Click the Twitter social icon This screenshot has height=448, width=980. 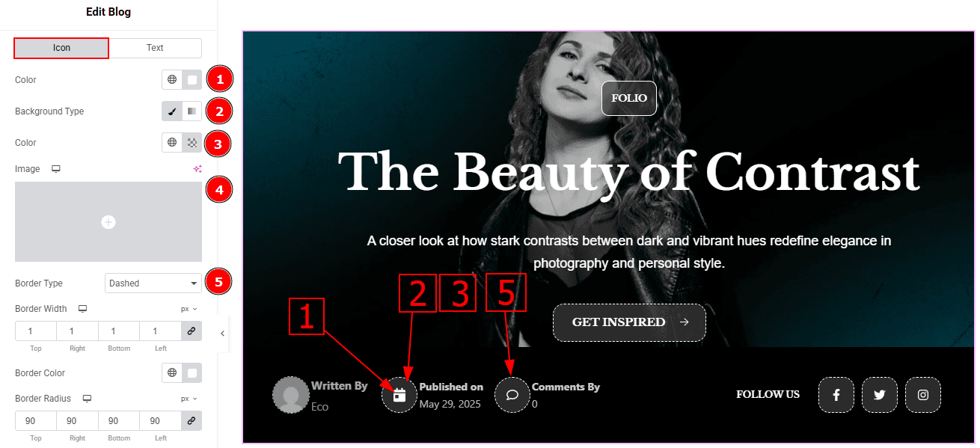(x=880, y=395)
